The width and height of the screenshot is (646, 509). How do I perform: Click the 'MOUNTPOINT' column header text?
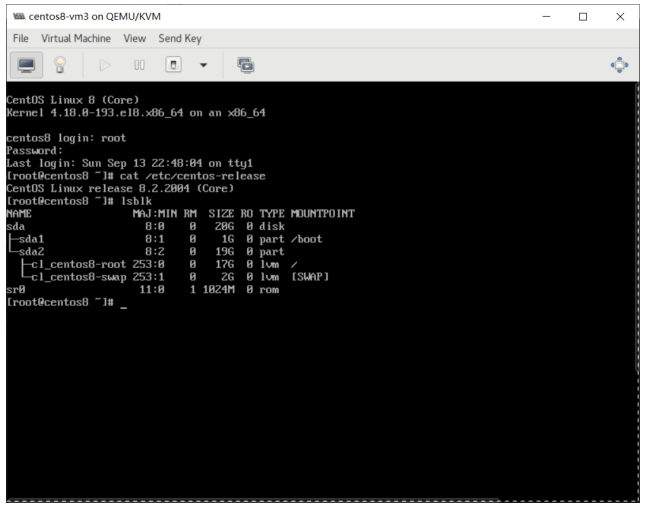pyautogui.click(x=323, y=213)
